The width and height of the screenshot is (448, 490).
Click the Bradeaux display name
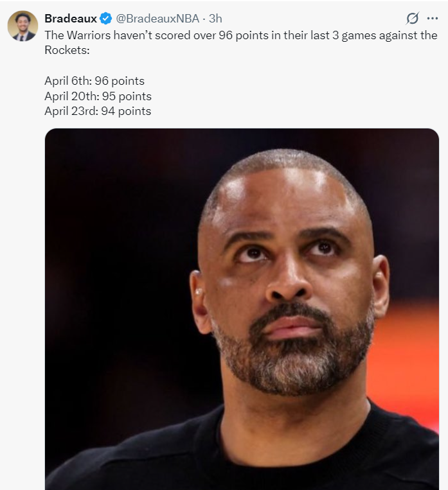pos(71,19)
